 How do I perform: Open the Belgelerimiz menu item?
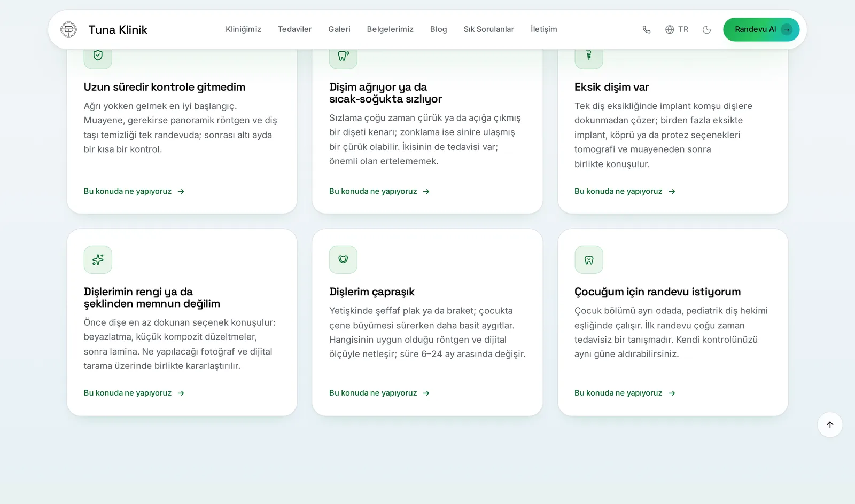click(x=390, y=29)
